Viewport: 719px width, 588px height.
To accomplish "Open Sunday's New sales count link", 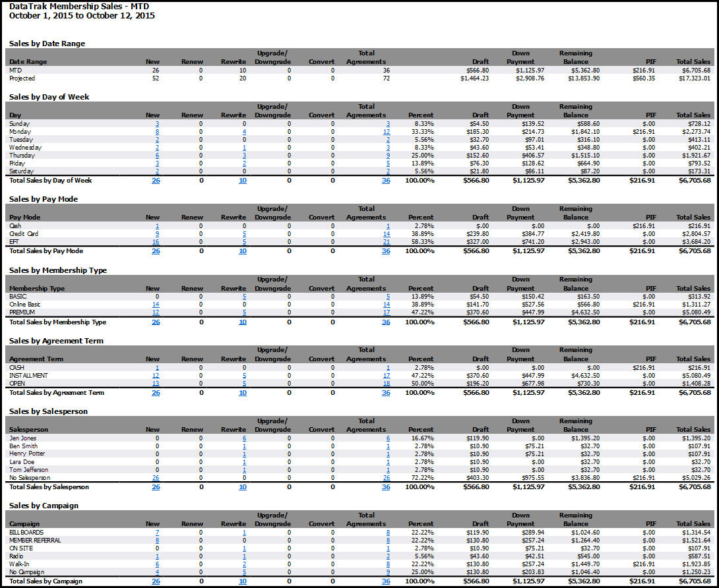I will [x=157, y=124].
